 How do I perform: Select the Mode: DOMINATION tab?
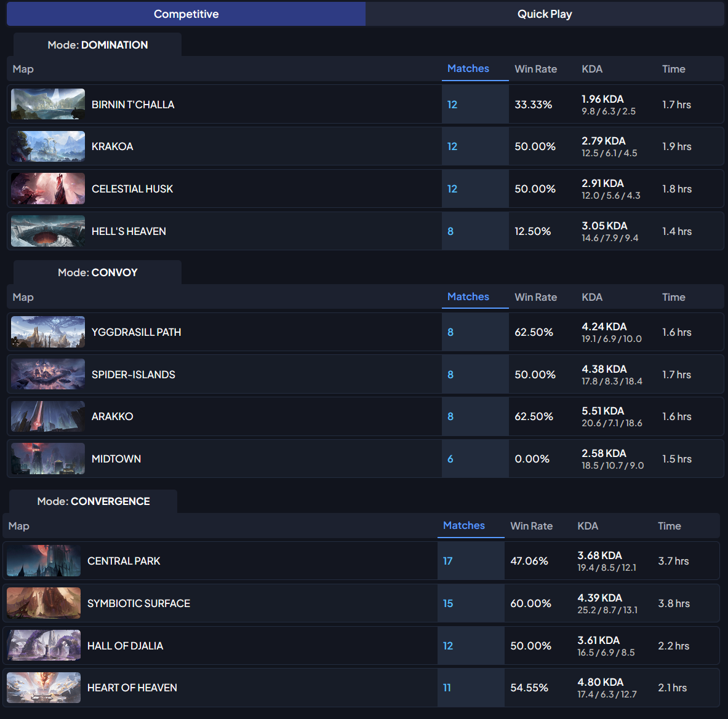coord(97,45)
